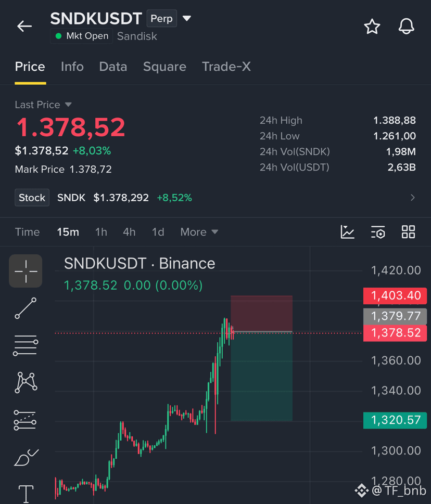Open SNDK stock details chevron

(x=413, y=197)
